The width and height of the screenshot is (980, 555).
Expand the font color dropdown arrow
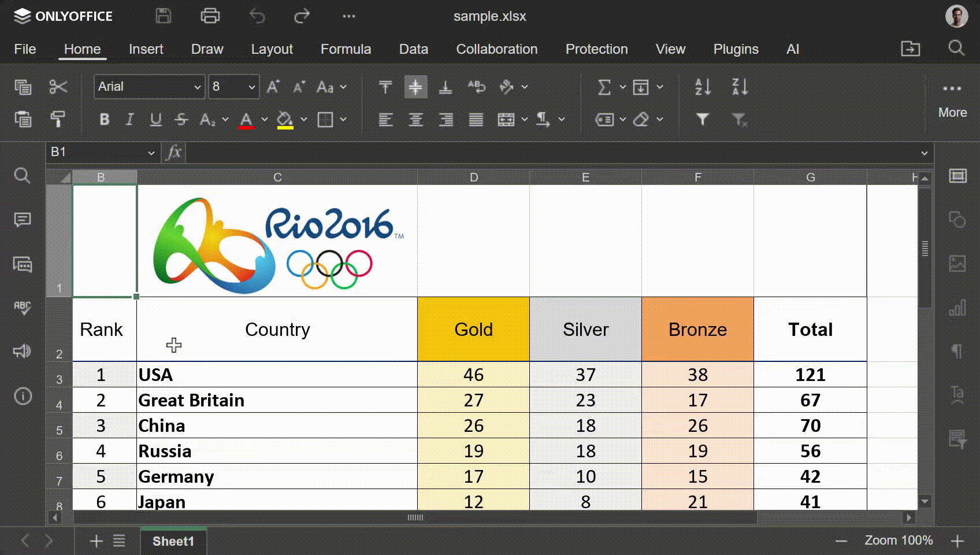[x=265, y=120]
